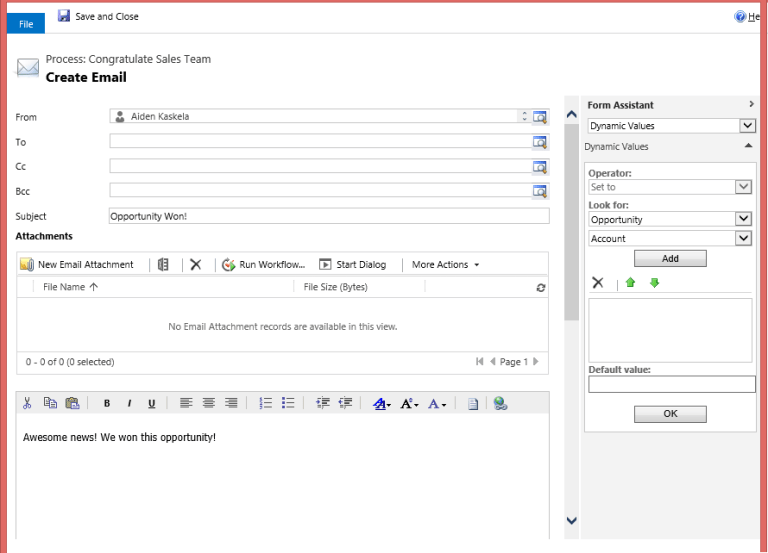
Task: Toggle underline formatting
Action: (x=152, y=403)
